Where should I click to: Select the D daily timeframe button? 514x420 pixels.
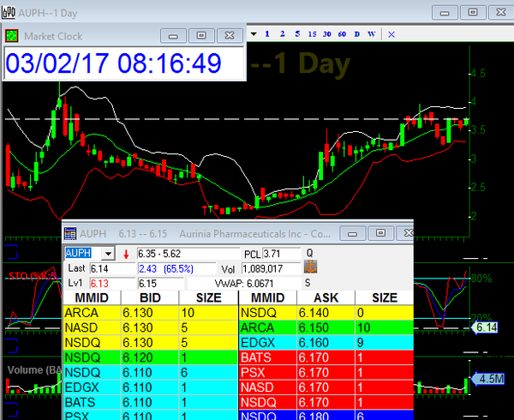(x=357, y=34)
